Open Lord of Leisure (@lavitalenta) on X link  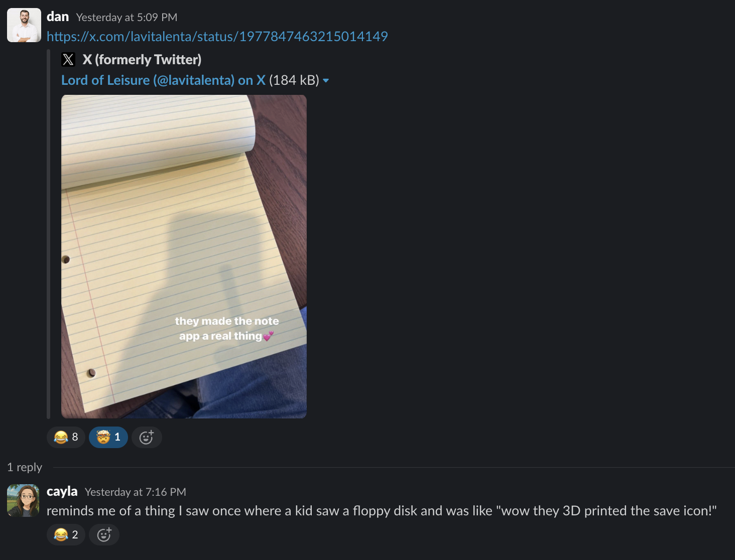(163, 80)
